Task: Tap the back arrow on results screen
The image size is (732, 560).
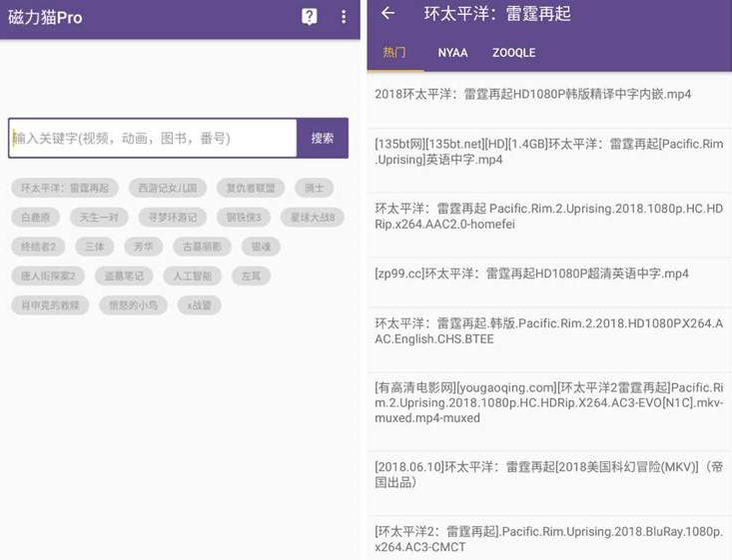Action: pos(387,13)
